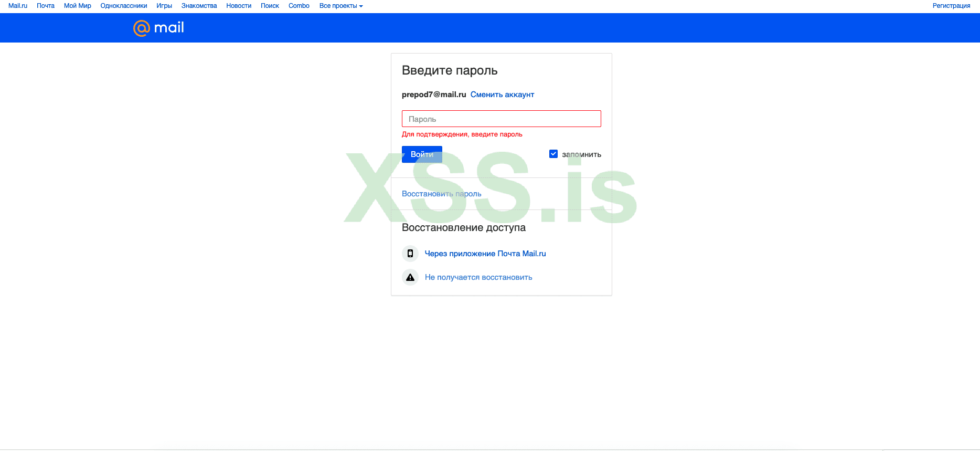Toggle the "запомнить" checkbox
Image resolution: width=980 pixels, height=451 pixels.
[553, 154]
